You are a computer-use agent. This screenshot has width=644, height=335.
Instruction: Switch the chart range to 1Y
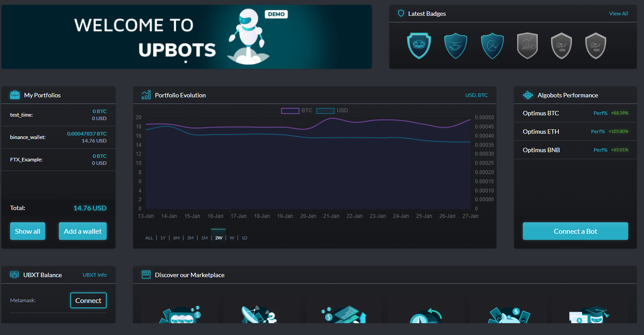click(163, 238)
